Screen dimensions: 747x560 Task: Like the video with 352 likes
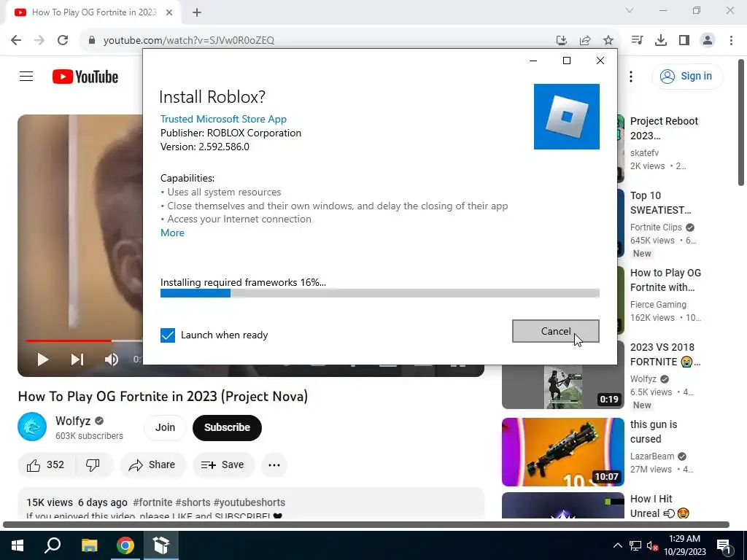pos(46,464)
